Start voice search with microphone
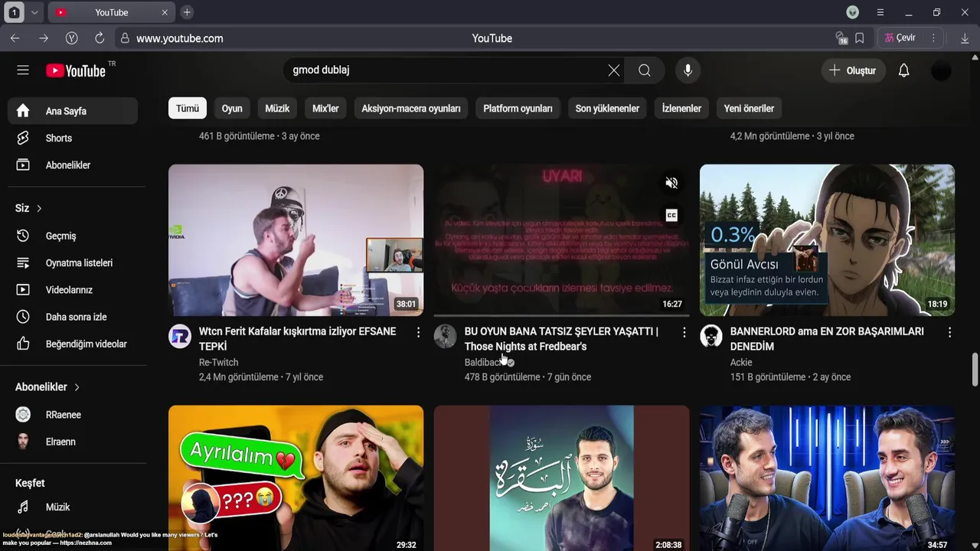This screenshot has width=980, height=551. (688, 70)
